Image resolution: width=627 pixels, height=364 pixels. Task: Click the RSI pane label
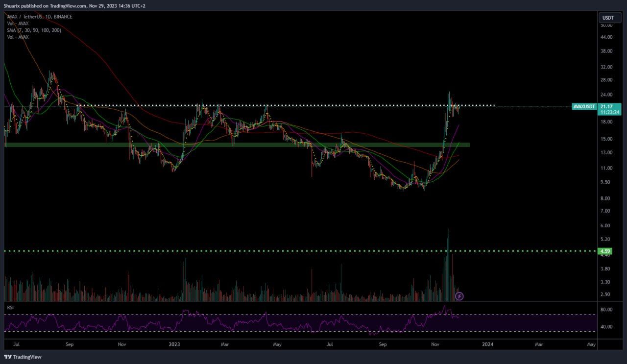[10, 307]
